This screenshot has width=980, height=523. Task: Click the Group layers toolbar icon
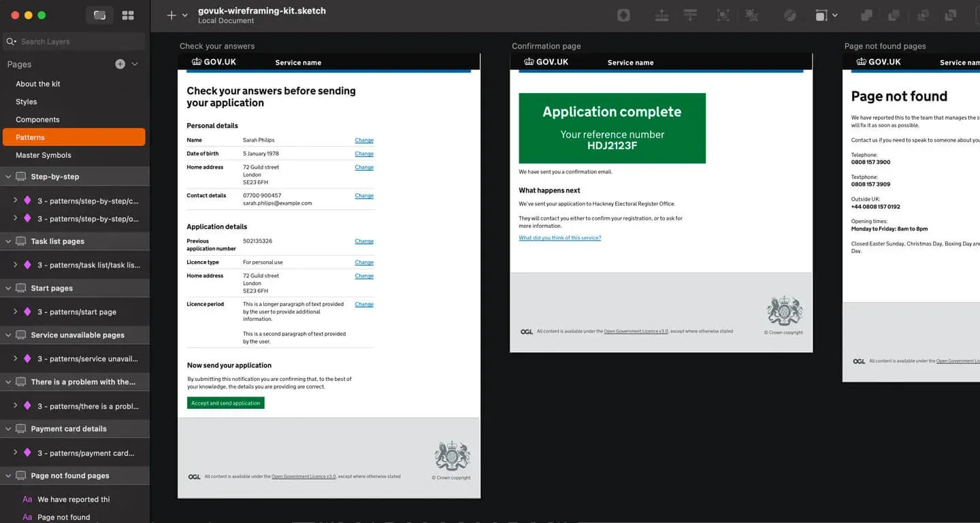click(723, 15)
